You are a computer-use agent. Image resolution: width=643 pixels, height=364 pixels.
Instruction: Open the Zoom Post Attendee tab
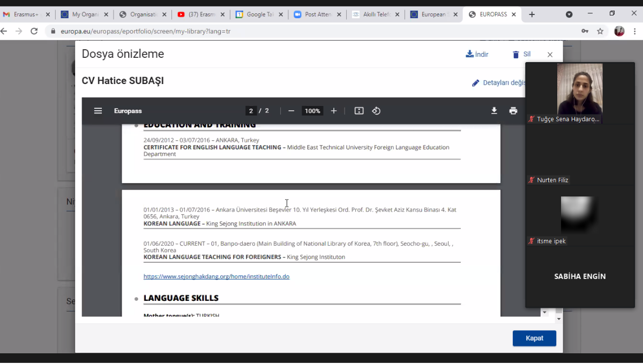(x=316, y=14)
